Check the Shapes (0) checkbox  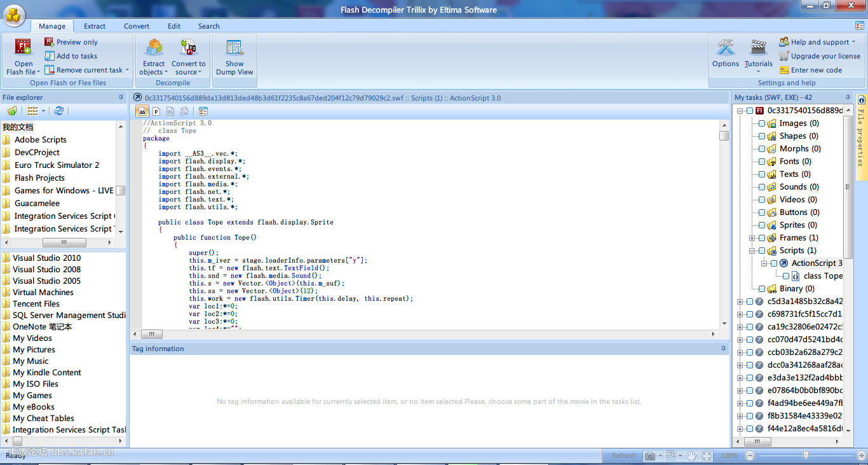tap(762, 136)
